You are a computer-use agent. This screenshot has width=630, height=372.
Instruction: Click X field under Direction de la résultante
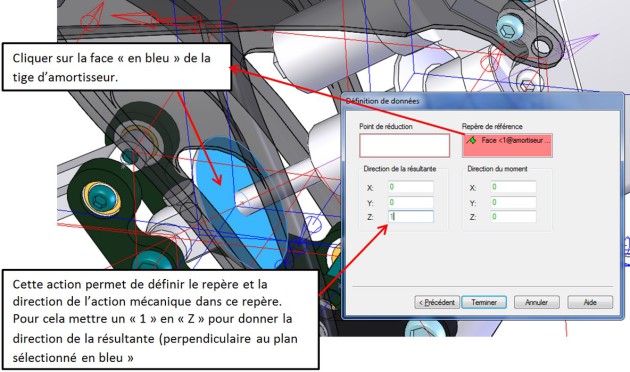point(411,187)
